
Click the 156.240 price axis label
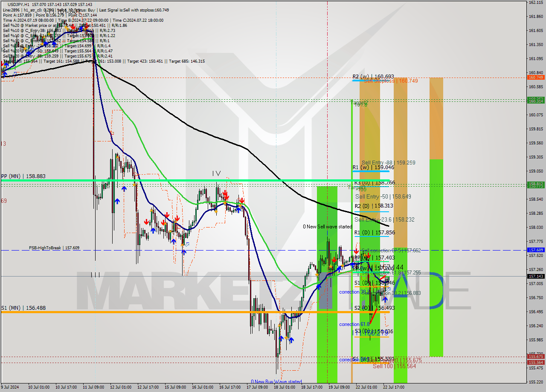point(536,326)
